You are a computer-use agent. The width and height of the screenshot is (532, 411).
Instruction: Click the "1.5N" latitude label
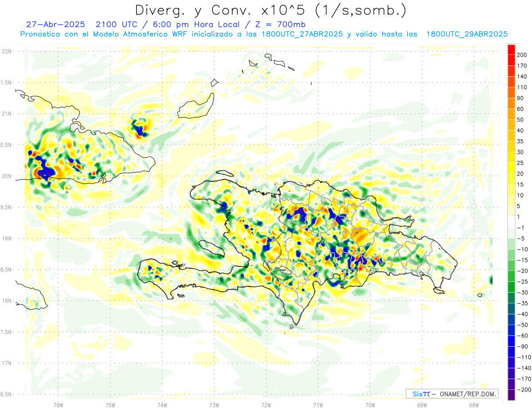[6, 82]
